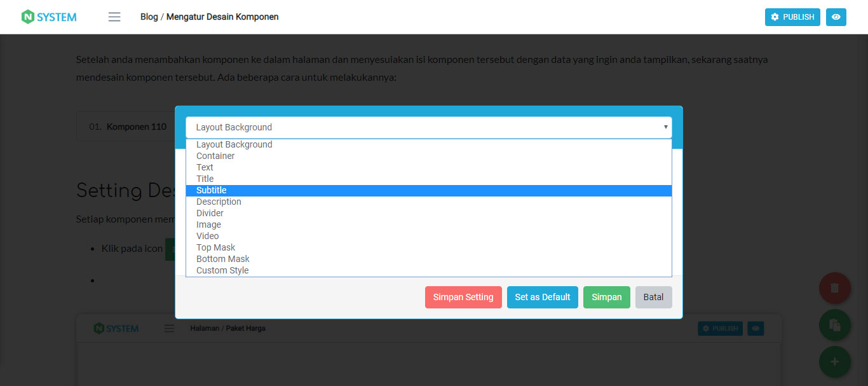
Task: Click the green plus icon to add a component
Action: (x=834, y=361)
